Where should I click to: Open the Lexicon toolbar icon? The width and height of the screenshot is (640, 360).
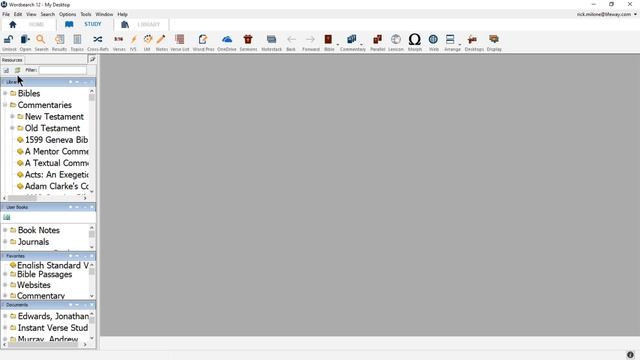click(396, 40)
